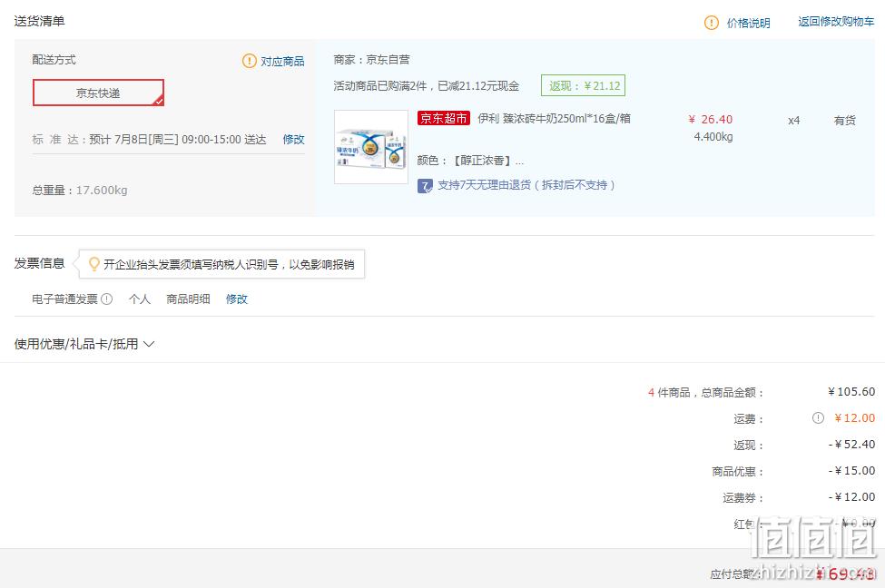Click the product price ¥ 26.40
Screen dimensions: 885x588
pyautogui.click(x=710, y=120)
